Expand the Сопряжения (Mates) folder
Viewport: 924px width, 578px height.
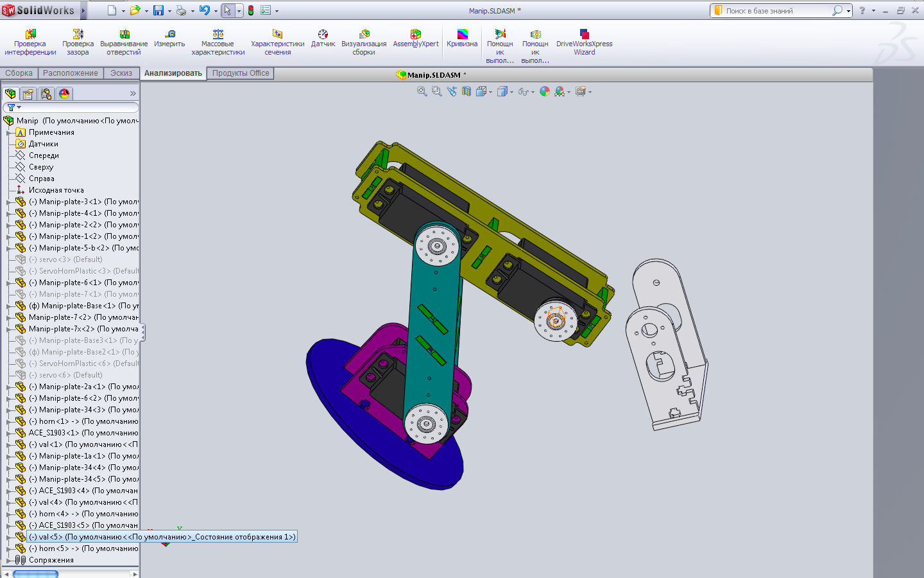pyautogui.click(x=9, y=560)
